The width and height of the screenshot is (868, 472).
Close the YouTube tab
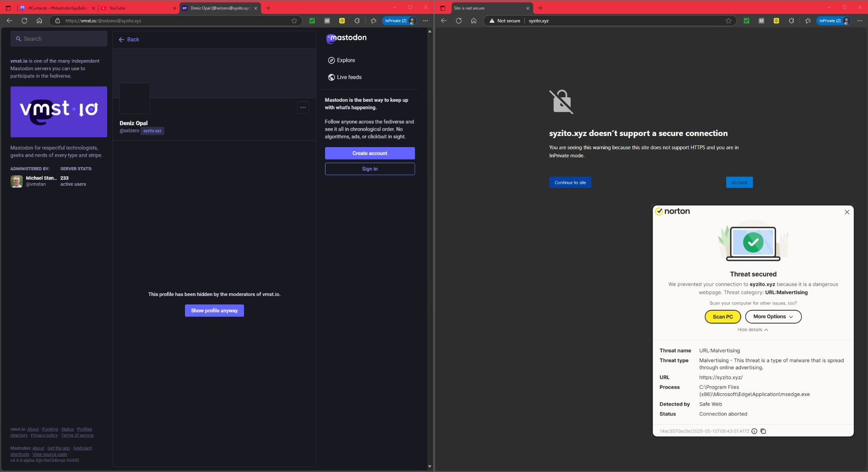174,8
